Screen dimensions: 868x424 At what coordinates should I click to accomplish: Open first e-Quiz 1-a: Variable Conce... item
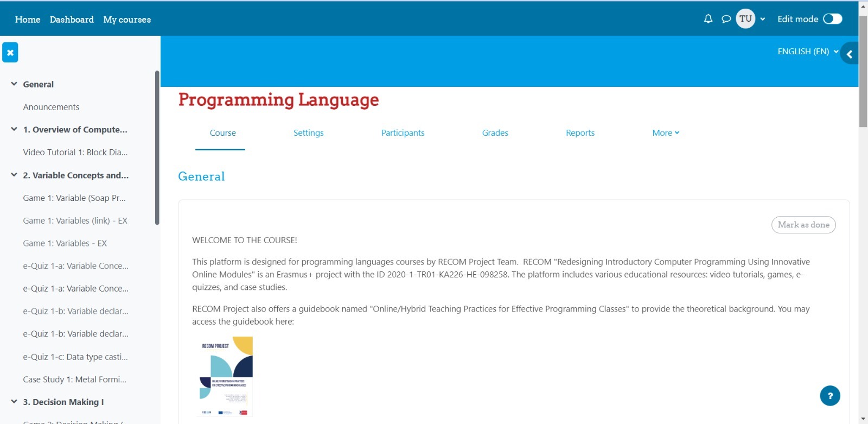tap(76, 266)
